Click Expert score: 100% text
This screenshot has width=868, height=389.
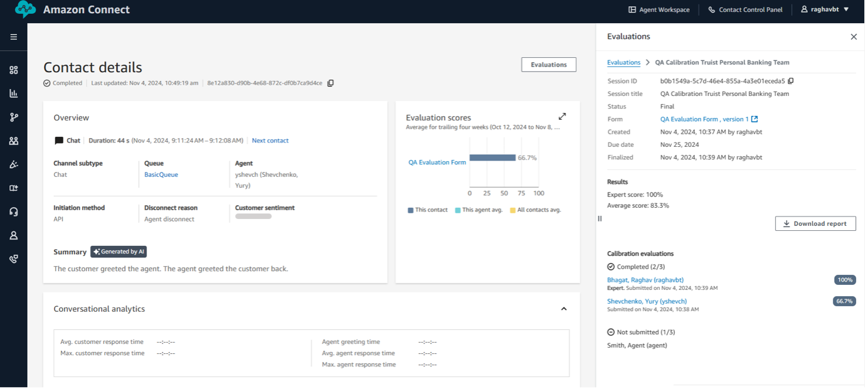(x=635, y=194)
